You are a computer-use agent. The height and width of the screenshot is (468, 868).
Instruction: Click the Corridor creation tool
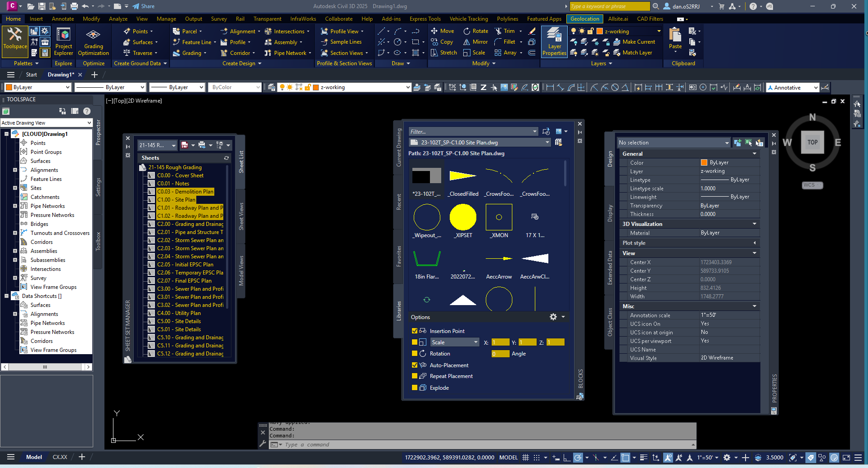[x=235, y=53]
